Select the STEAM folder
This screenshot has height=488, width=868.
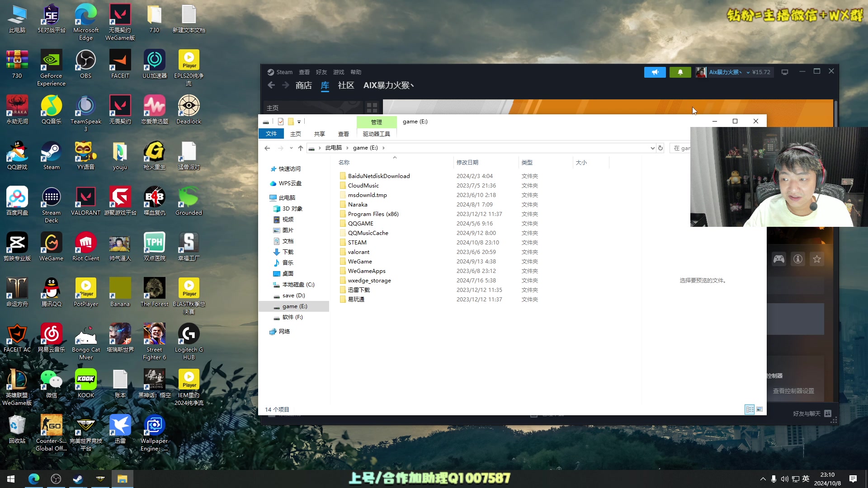(x=357, y=243)
